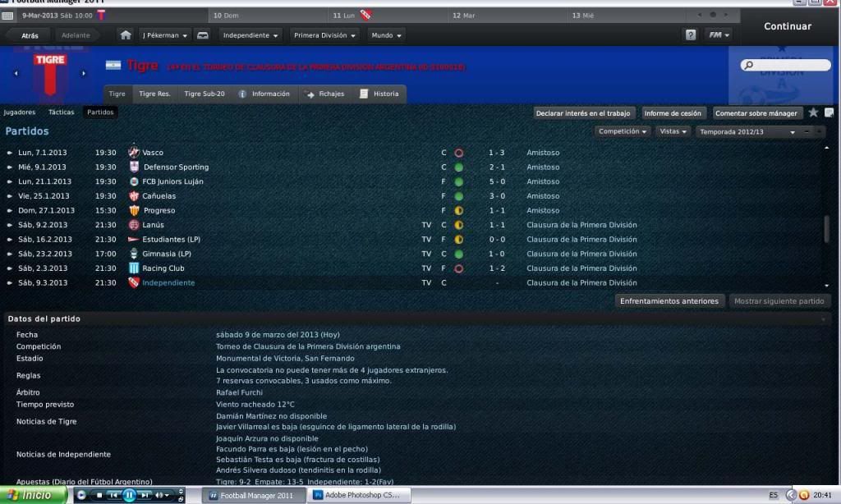841x504 pixels.
Task: Click the yellow draw indicator on the Lanús row
Action: [x=458, y=225]
